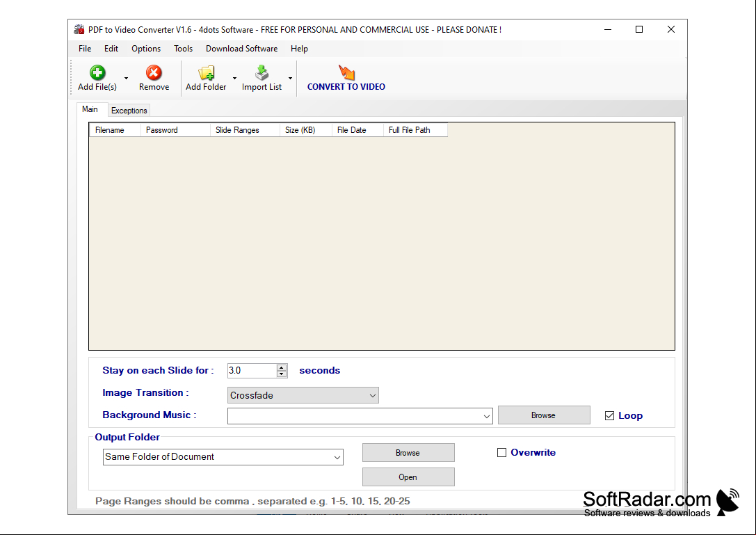Click the Import List icon
The width and height of the screenshot is (756, 535).
[x=262, y=73]
